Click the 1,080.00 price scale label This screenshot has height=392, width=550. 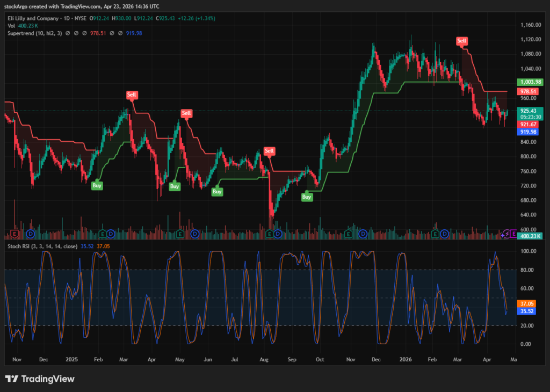pyautogui.click(x=531, y=54)
